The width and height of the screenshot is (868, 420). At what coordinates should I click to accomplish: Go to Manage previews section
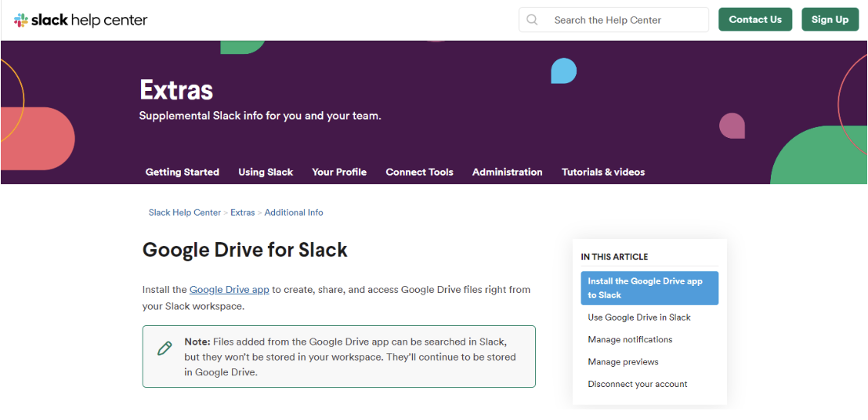(x=624, y=362)
